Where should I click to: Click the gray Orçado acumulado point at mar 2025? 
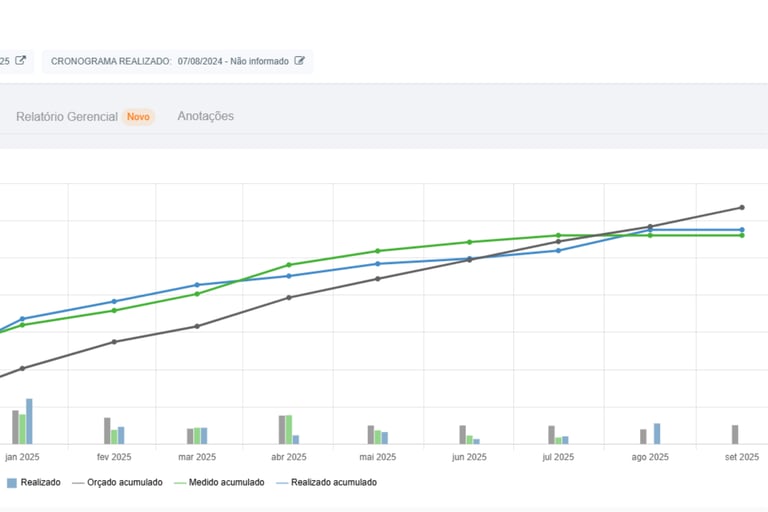tap(197, 326)
